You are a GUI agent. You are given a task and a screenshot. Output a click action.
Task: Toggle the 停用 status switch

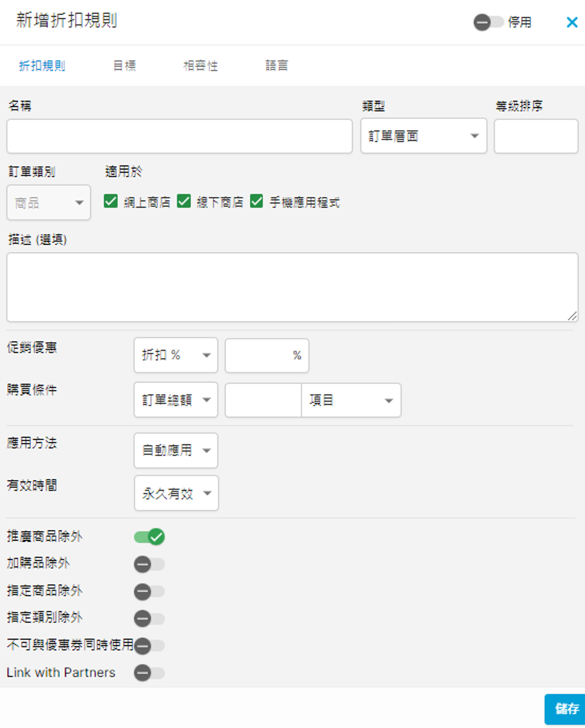tap(488, 23)
